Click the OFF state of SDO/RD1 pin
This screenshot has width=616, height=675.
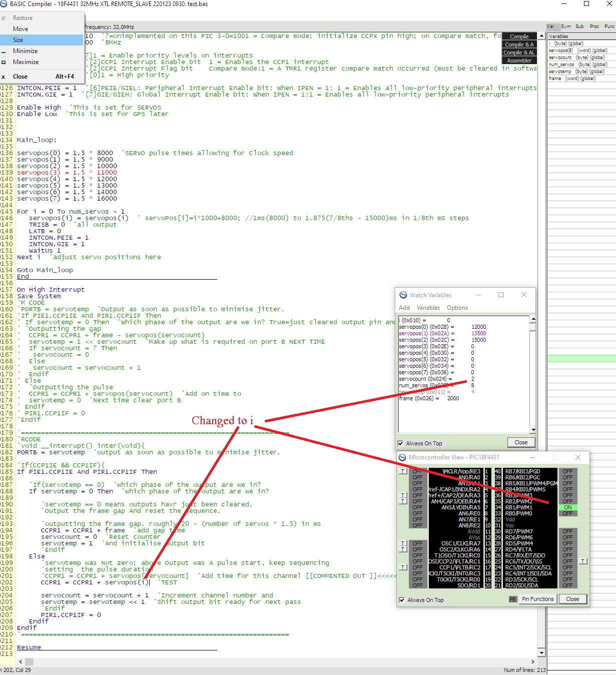[418, 585]
